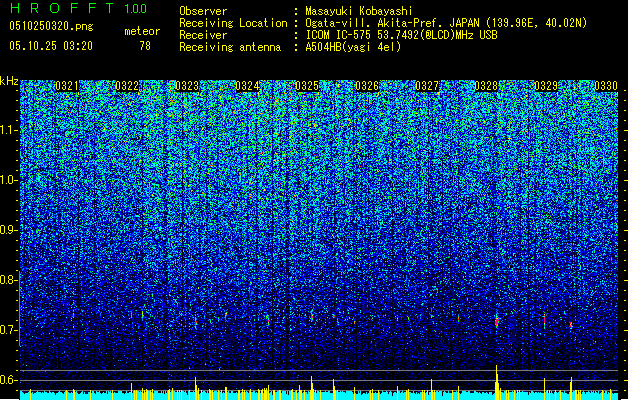Click the Receiving antenna label

coord(230,47)
